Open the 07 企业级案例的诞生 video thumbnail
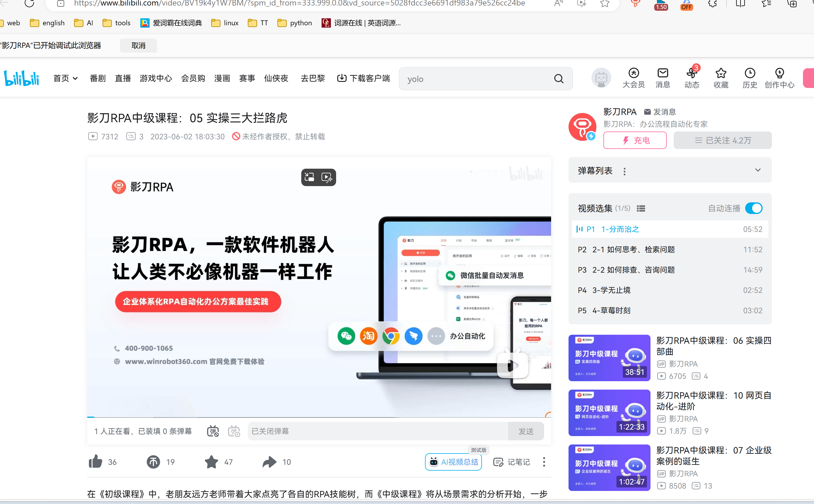 [x=609, y=468]
